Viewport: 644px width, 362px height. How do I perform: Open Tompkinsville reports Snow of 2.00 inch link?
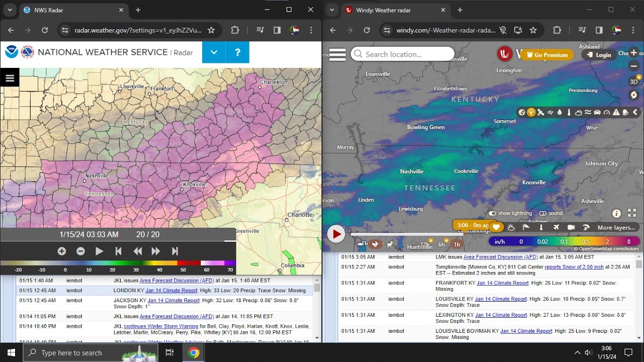(x=574, y=267)
